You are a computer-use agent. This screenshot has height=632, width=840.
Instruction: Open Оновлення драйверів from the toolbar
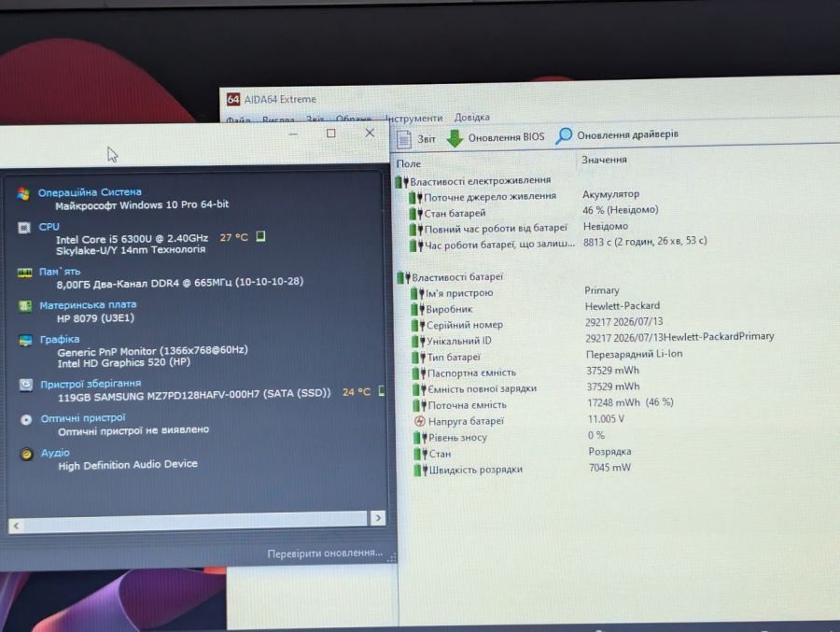617,135
